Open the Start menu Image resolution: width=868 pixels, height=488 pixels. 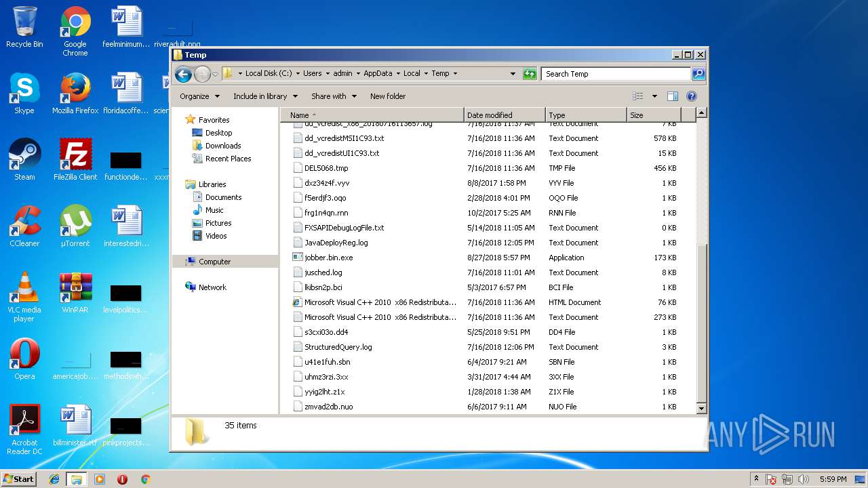(x=19, y=479)
